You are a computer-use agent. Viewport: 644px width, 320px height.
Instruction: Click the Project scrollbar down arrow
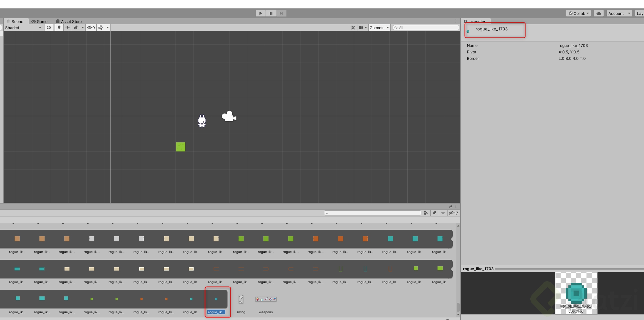coord(458,314)
